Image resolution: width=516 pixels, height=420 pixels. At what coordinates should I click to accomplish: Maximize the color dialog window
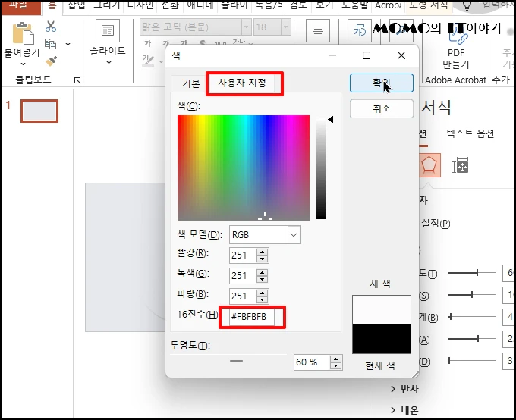367,55
